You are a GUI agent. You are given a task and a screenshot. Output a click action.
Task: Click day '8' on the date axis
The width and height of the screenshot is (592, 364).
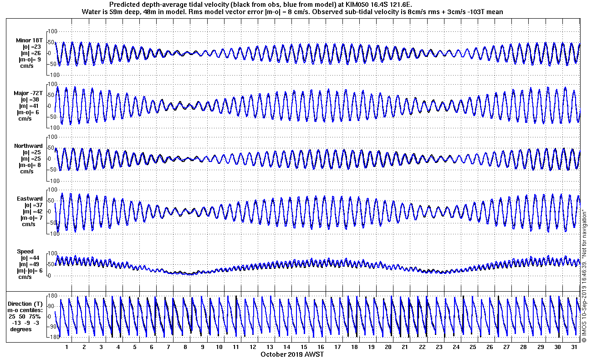click(x=185, y=347)
